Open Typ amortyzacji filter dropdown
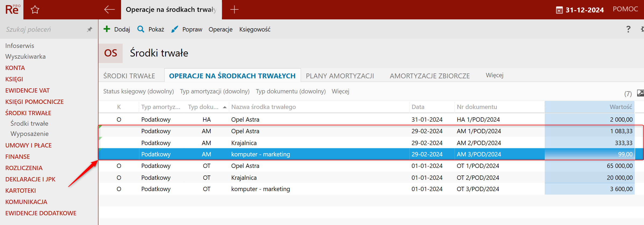The width and height of the screenshot is (644, 225). click(x=215, y=92)
